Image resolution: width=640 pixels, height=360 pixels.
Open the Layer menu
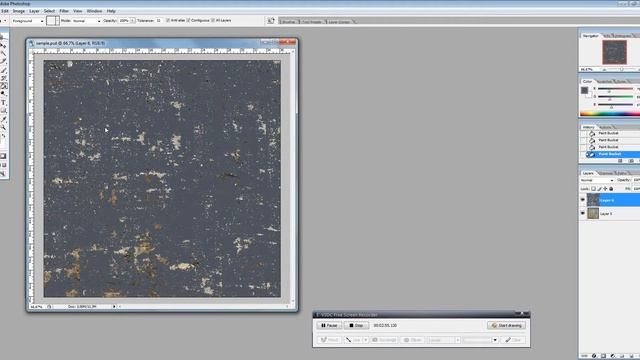(x=34, y=11)
